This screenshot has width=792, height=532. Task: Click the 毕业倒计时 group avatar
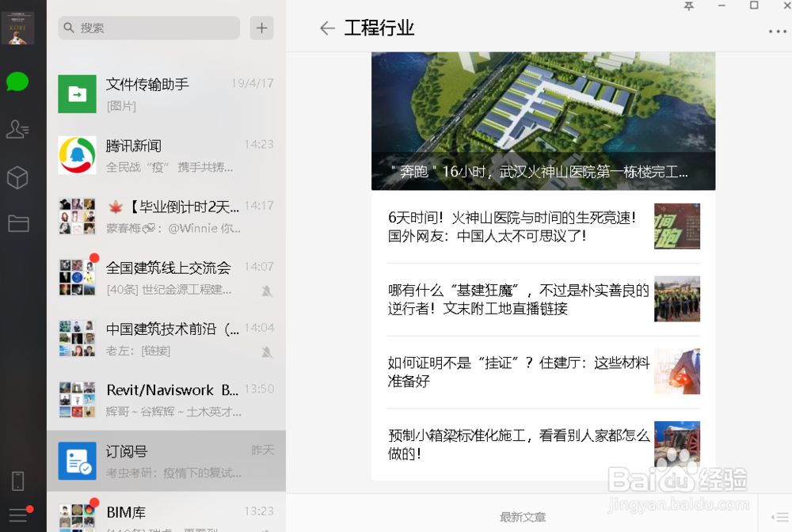coord(78,216)
